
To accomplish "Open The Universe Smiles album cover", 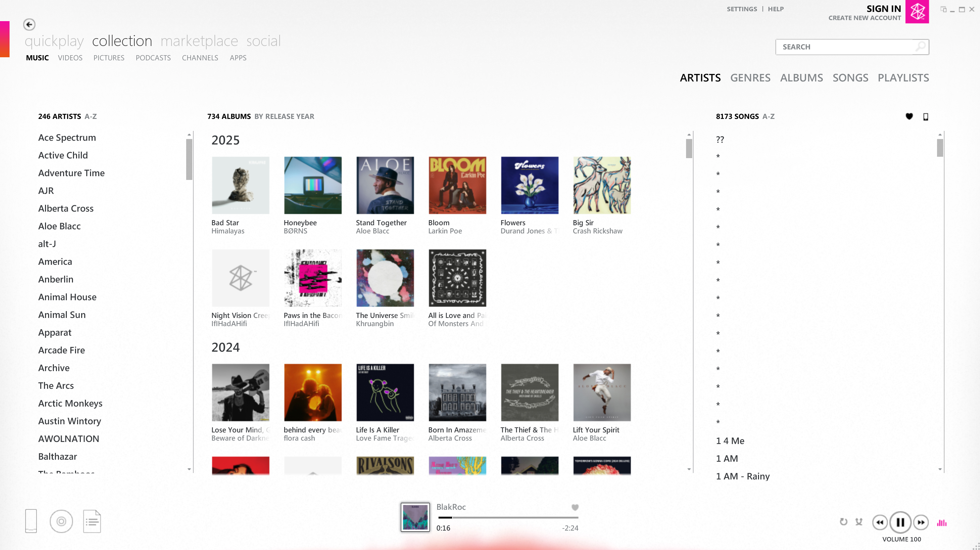I will click(x=385, y=278).
